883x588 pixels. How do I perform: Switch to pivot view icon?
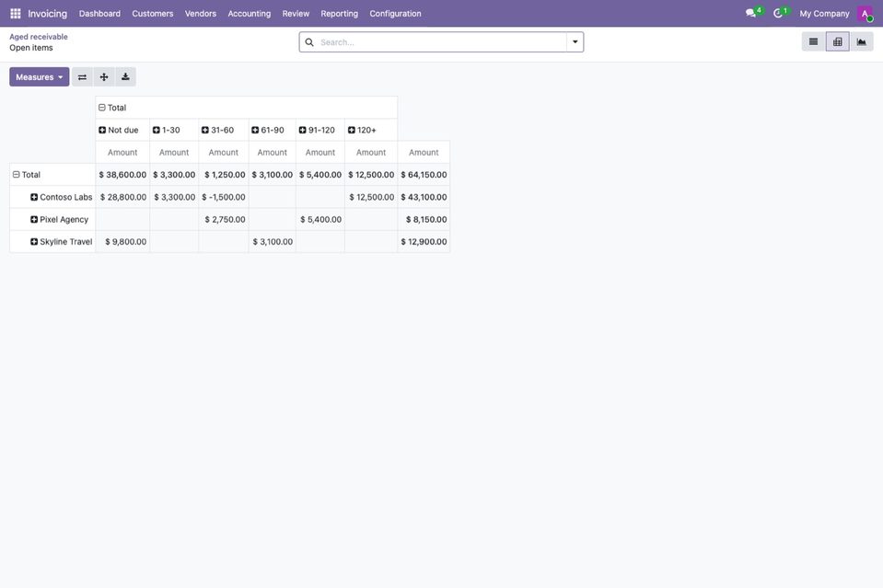tap(837, 41)
